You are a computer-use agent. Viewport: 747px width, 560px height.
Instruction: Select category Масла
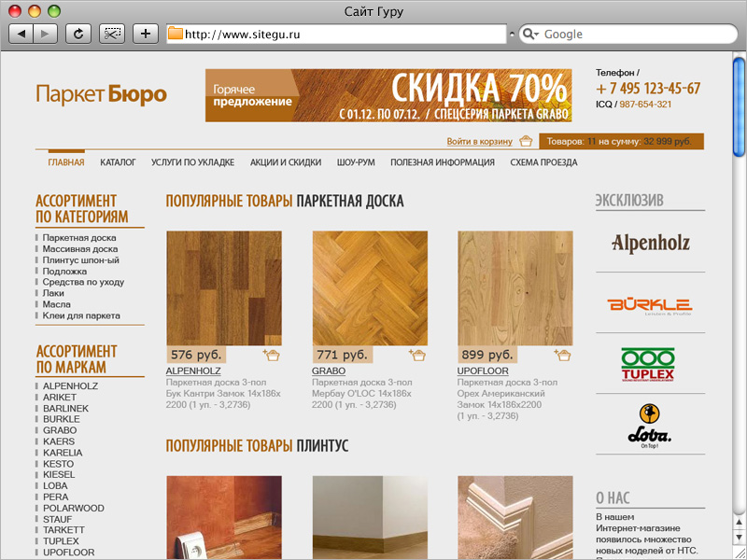click(56, 304)
